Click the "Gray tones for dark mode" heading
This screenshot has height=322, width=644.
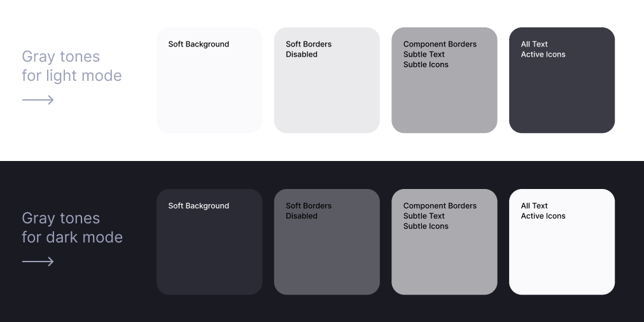pyautogui.click(x=72, y=228)
